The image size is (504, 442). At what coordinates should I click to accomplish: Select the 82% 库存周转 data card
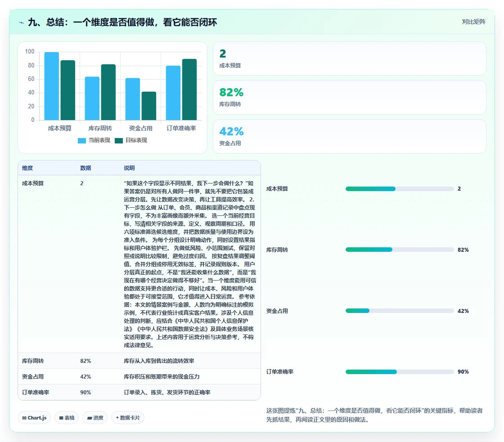349,97
